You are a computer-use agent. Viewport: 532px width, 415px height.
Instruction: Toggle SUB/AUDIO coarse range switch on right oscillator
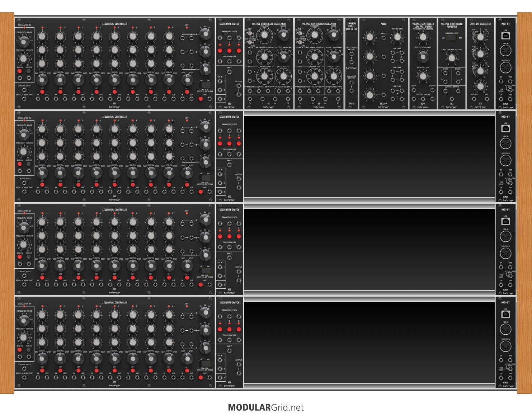click(299, 42)
